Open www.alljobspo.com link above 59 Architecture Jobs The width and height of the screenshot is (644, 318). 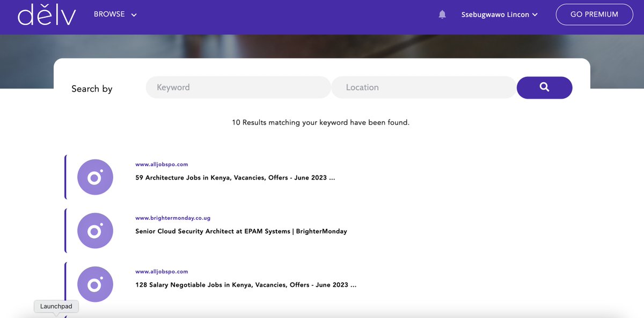[x=162, y=165]
